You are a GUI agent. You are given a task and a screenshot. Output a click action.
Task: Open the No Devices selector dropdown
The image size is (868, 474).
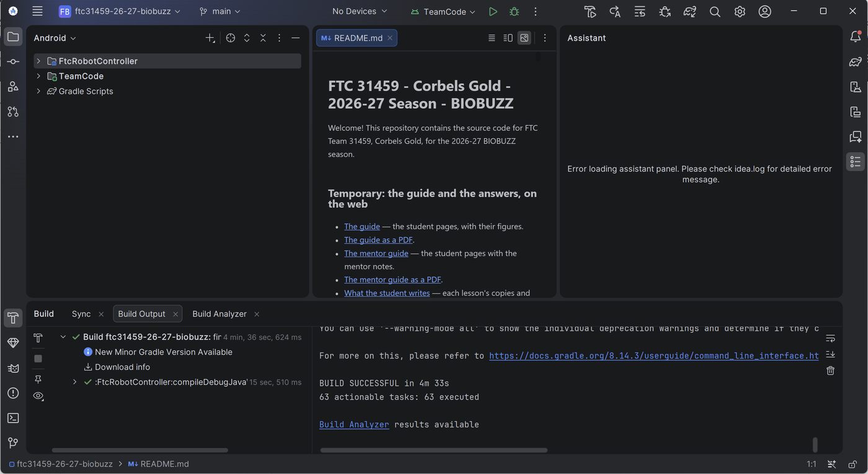click(360, 12)
